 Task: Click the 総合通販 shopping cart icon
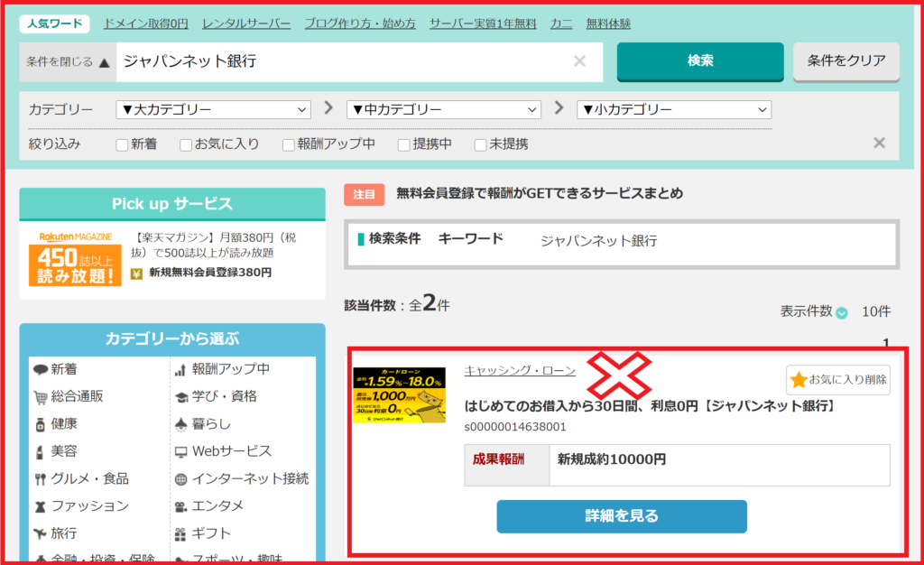click(40, 397)
